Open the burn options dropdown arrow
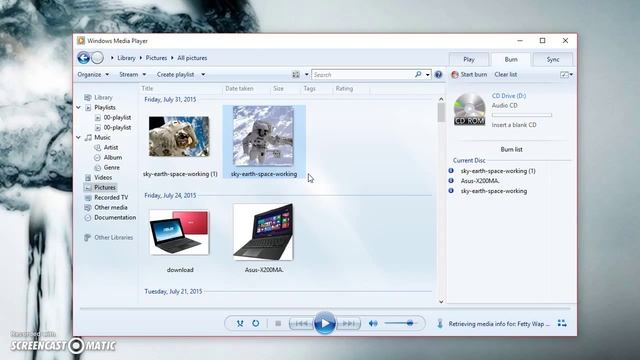Viewport: 640px width, 360px height. 571,75
